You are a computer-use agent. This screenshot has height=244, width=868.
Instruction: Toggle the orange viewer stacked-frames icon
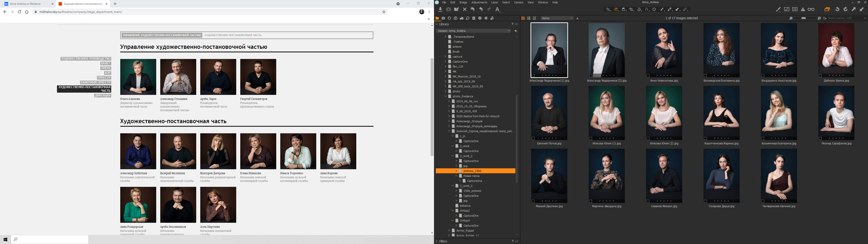coord(827,9)
